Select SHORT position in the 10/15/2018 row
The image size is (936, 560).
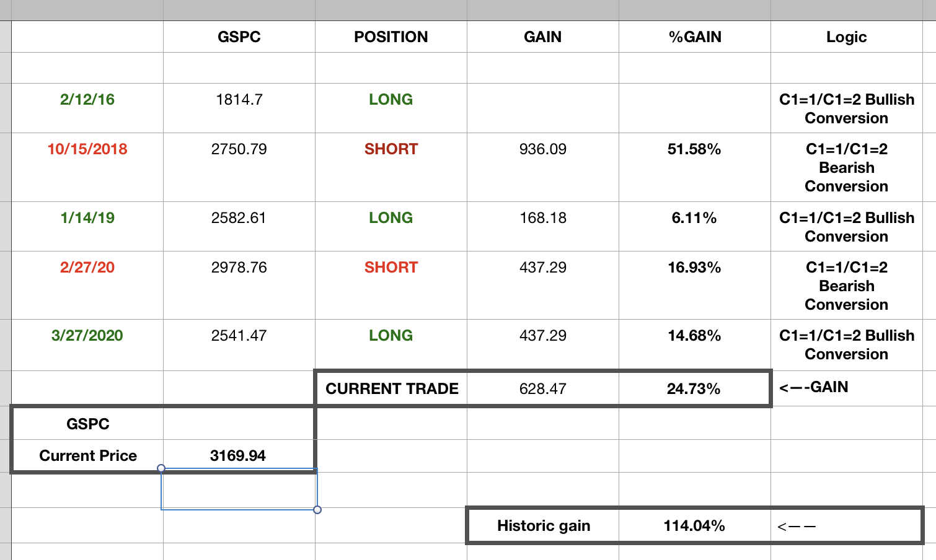(x=391, y=149)
